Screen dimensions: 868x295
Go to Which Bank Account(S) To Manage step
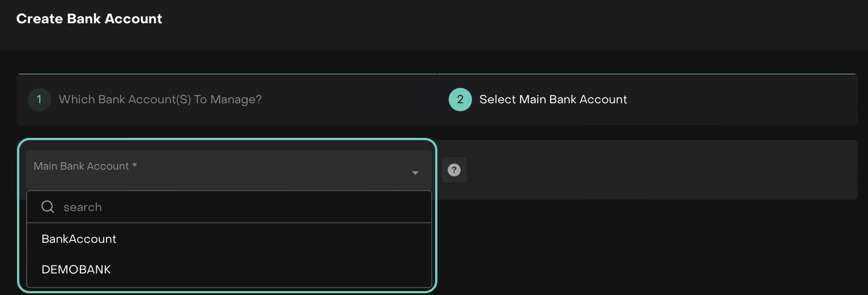[160, 100]
